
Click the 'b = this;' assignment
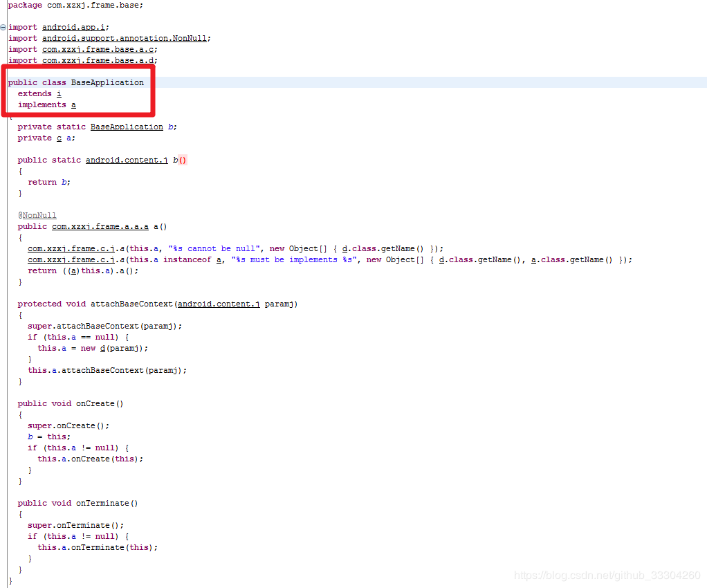(49, 437)
